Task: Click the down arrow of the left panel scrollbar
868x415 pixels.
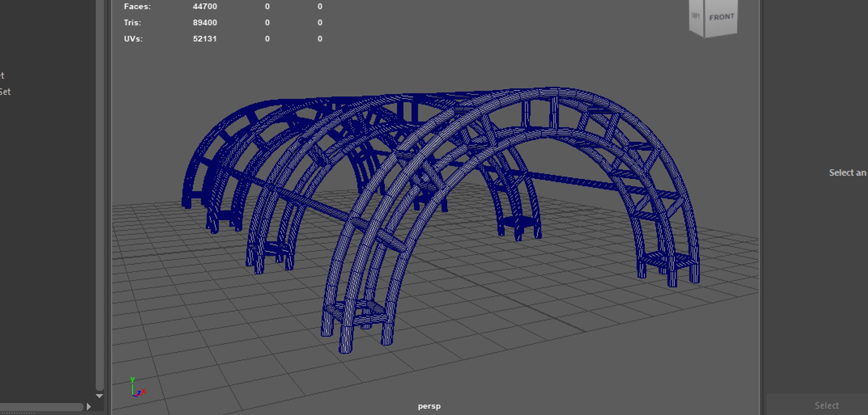Action: (x=99, y=396)
